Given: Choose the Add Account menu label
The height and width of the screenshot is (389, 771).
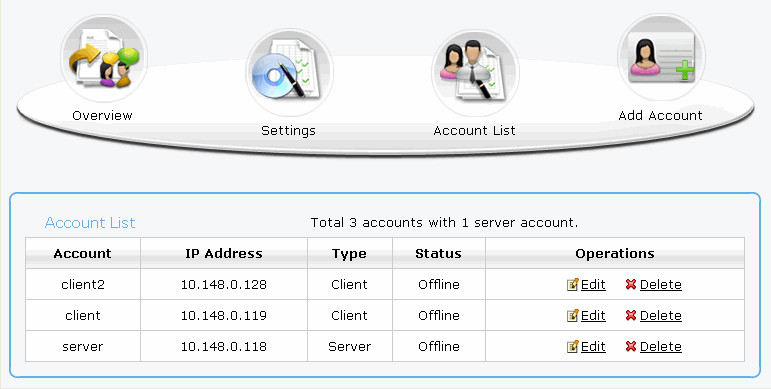Looking at the screenshot, I should pos(660,116).
